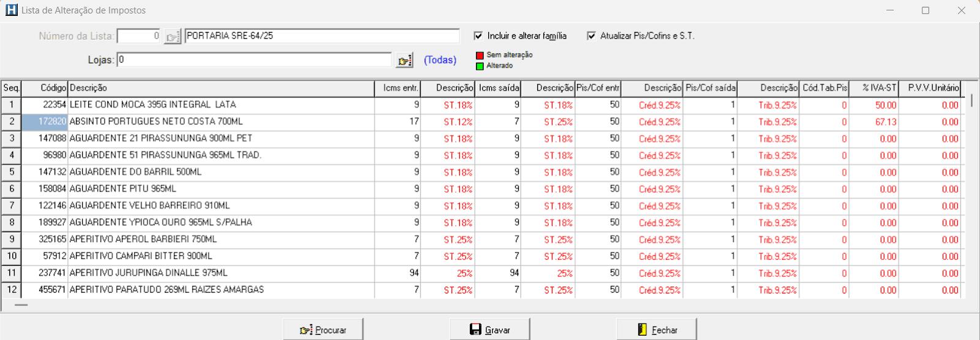Click Icms entr. value 17
This screenshot has width=980, height=340.
[398, 122]
